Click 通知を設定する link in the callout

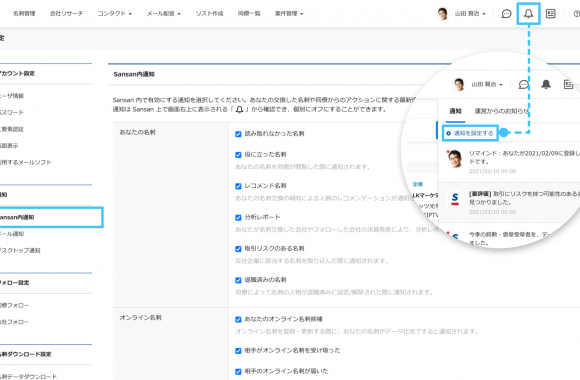(x=471, y=133)
